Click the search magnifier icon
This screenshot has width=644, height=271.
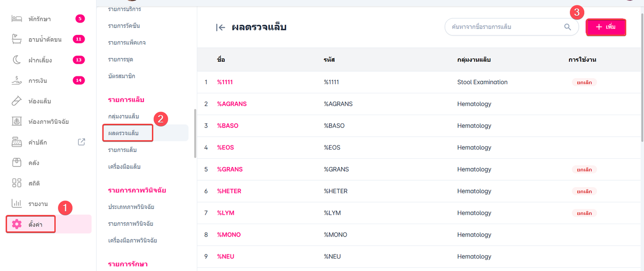coord(568,27)
